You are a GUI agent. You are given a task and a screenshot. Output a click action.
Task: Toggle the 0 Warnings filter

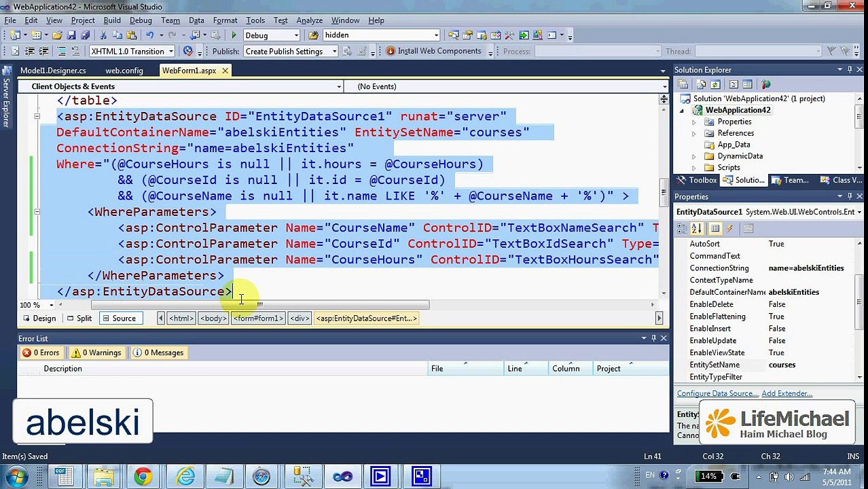(x=97, y=352)
